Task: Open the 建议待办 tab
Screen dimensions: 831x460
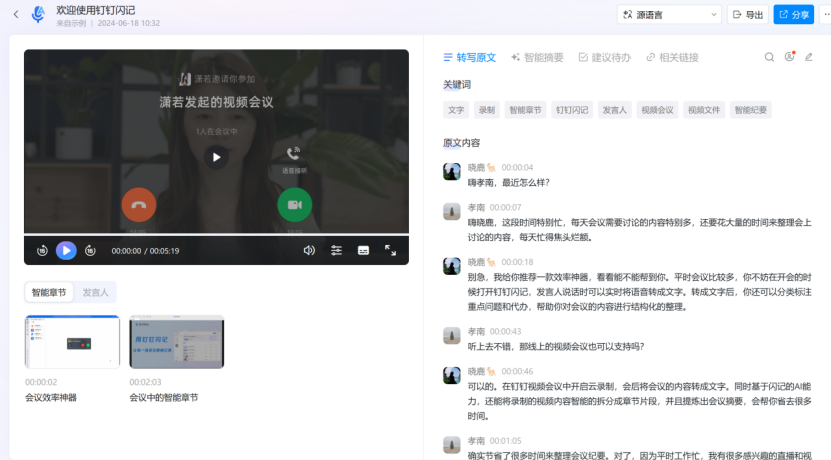Action: click(x=605, y=57)
